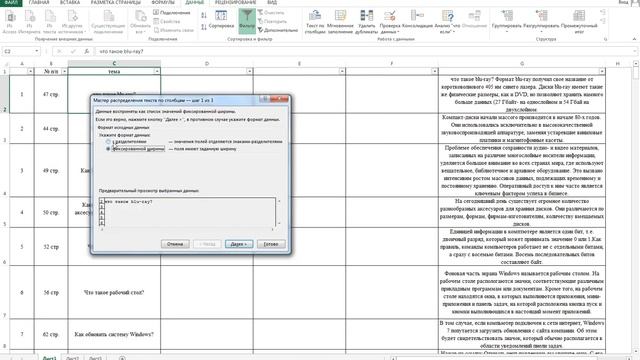Screen dimensions: 640x360
Task: Open filter dropdown in column D header
Action: tap(249, 71)
